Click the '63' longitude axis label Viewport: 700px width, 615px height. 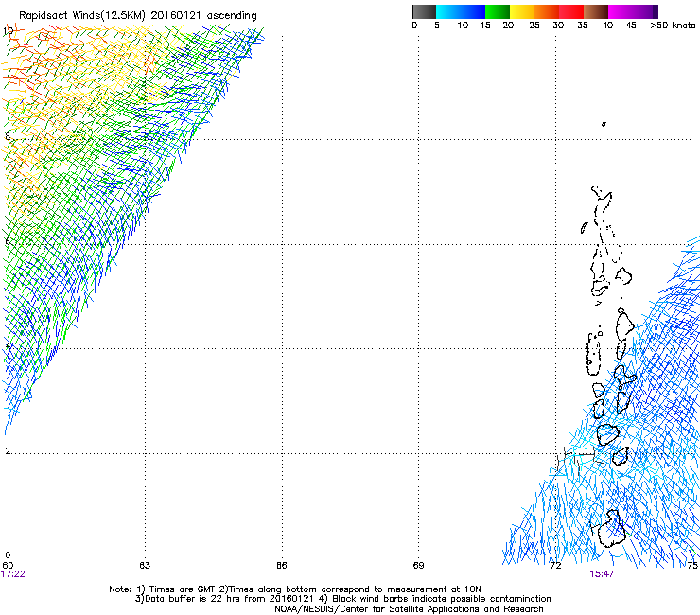145,566
